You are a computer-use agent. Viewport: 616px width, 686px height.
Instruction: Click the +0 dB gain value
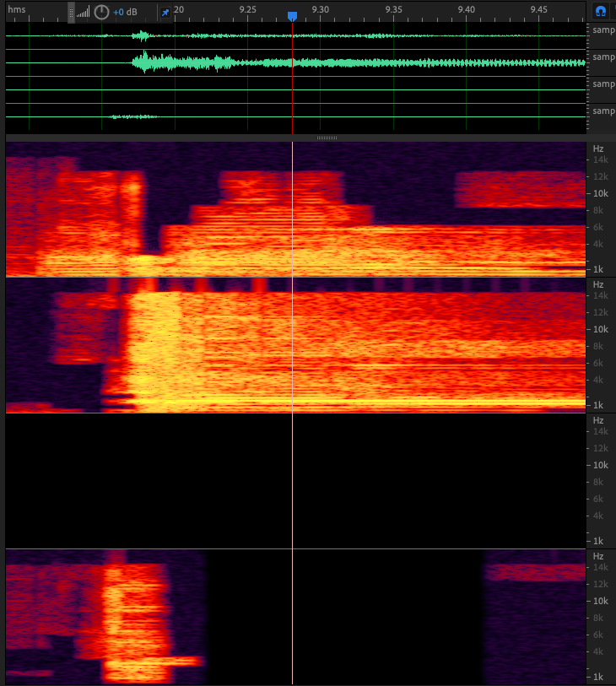125,12
